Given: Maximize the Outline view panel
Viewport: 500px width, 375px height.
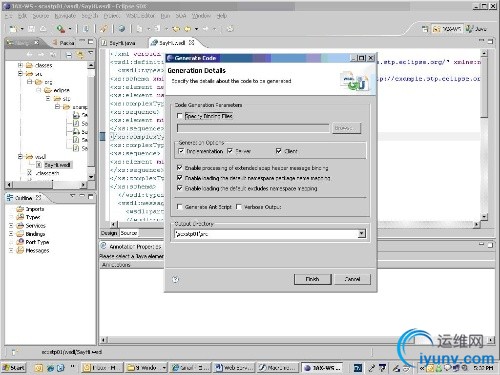Looking at the screenshot, I should pyautogui.click(x=91, y=197).
